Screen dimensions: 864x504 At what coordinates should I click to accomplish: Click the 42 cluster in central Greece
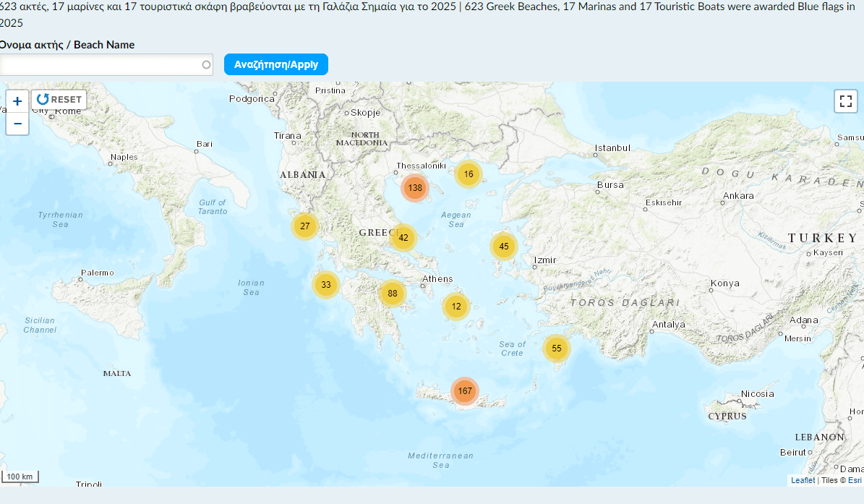tap(403, 236)
